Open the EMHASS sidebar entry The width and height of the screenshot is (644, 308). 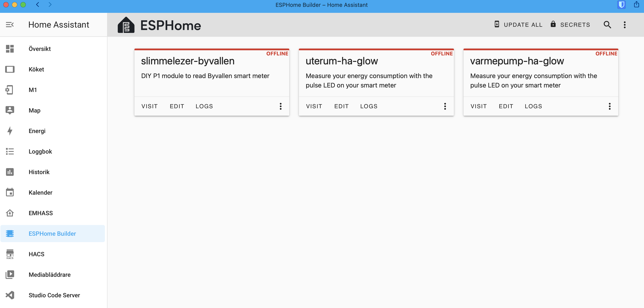[9, 213]
